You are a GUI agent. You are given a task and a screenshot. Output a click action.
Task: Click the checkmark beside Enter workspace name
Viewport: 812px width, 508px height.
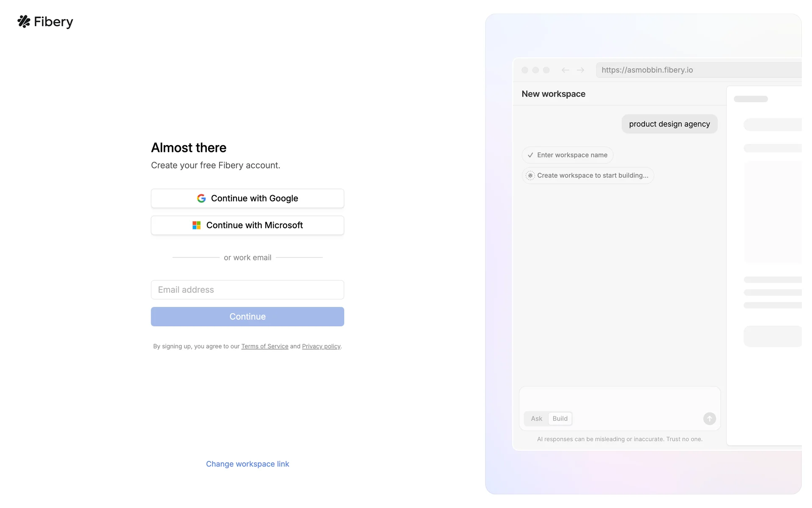click(x=530, y=155)
